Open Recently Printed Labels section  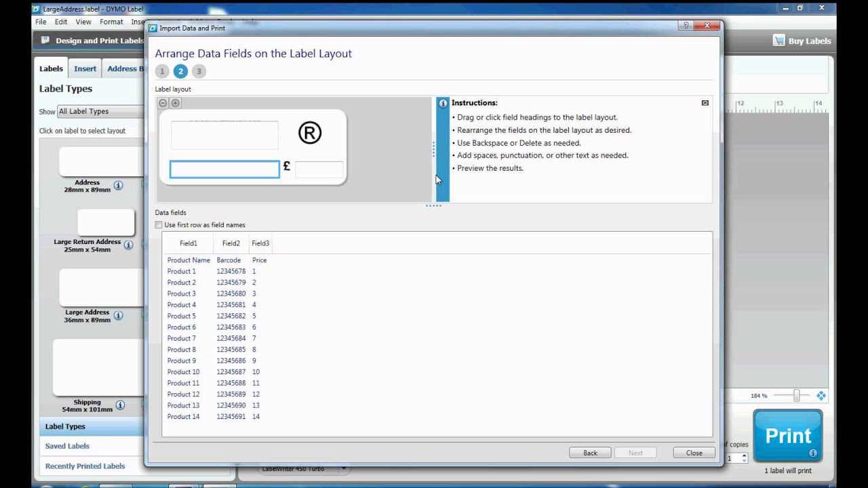pyautogui.click(x=85, y=466)
